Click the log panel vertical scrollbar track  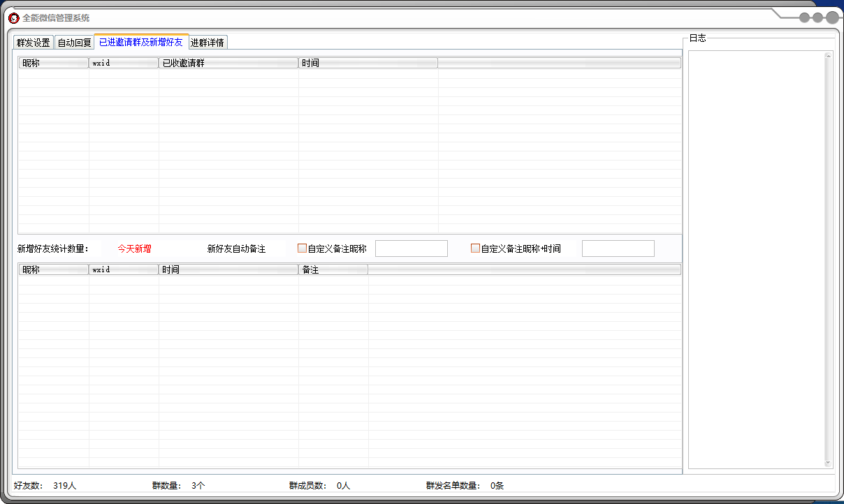click(x=828, y=258)
